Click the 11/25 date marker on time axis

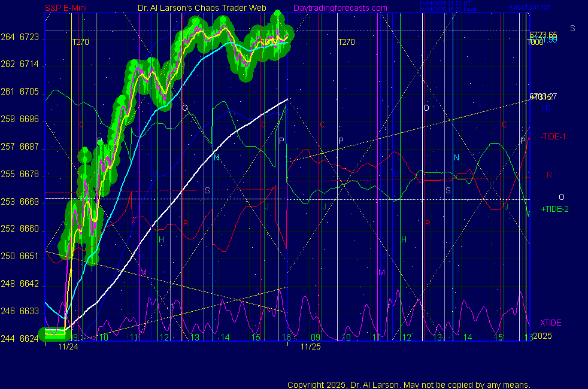coord(310,347)
